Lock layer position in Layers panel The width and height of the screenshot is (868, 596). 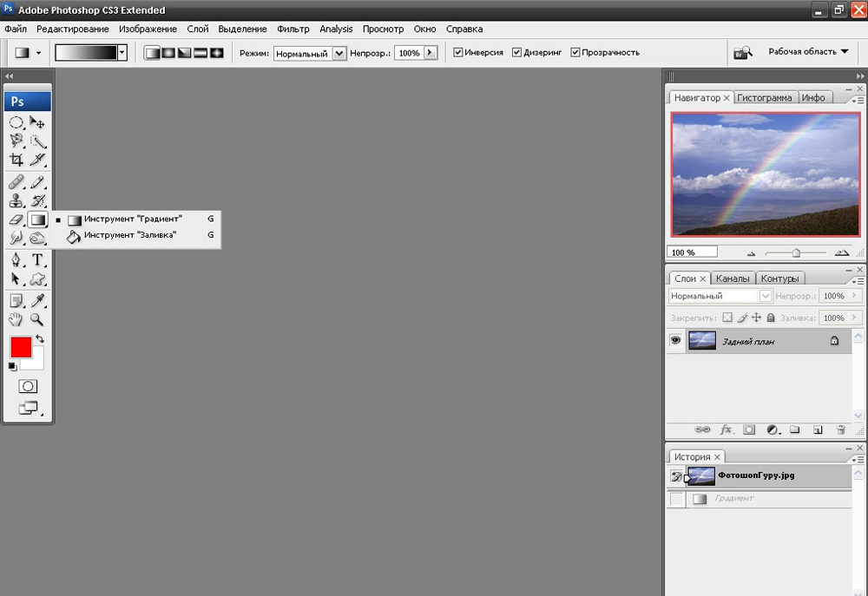pos(756,318)
